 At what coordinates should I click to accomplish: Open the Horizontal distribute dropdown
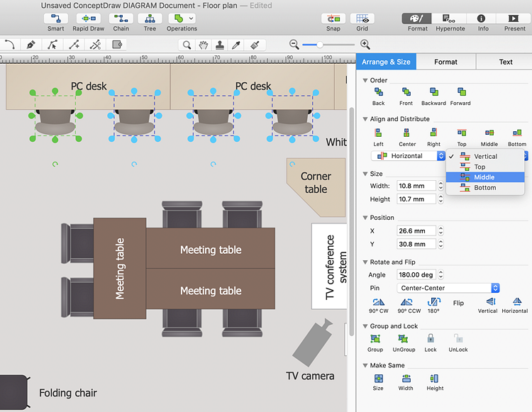(x=409, y=156)
